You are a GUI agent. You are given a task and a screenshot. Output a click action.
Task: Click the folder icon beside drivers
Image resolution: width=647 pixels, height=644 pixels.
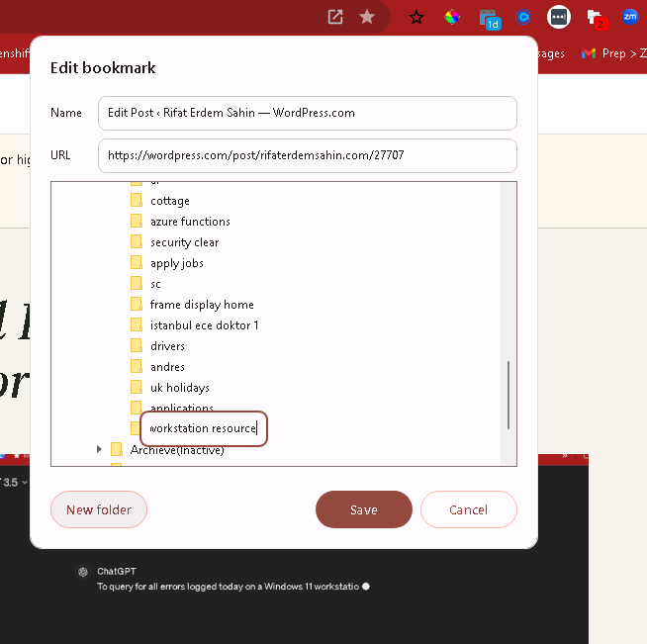tap(137, 345)
